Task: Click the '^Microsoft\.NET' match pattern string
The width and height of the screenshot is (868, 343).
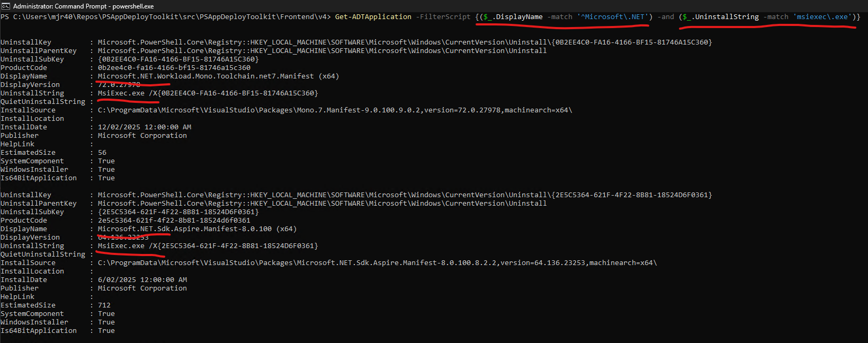Action: point(613,17)
